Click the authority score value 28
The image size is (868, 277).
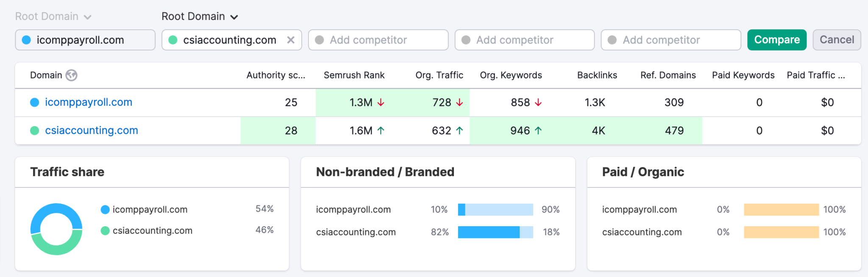(291, 131)
